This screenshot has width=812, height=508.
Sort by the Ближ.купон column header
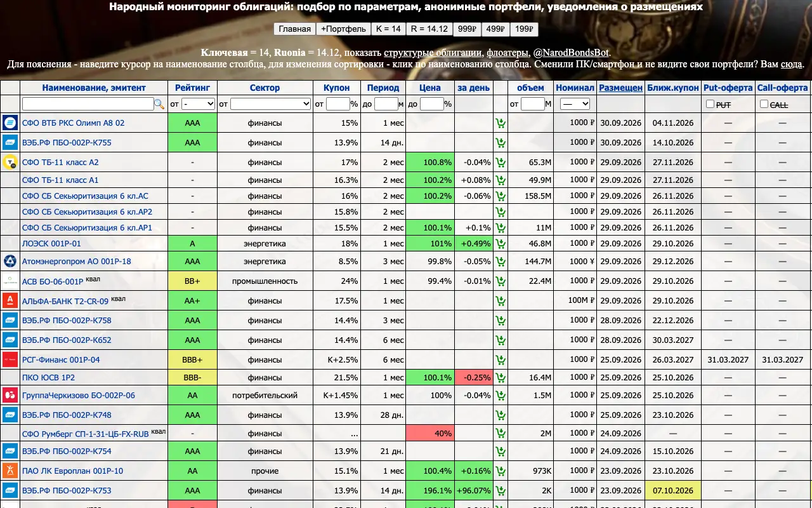point(672,88)
